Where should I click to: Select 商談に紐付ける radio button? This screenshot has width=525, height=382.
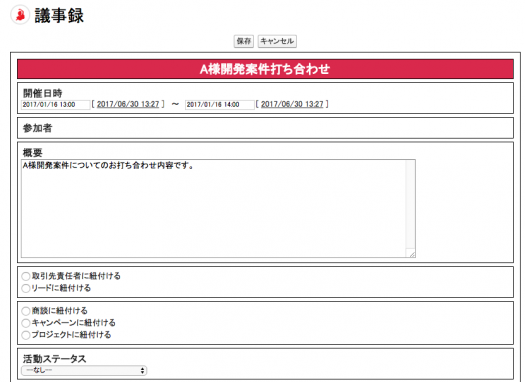click(26, 311)
